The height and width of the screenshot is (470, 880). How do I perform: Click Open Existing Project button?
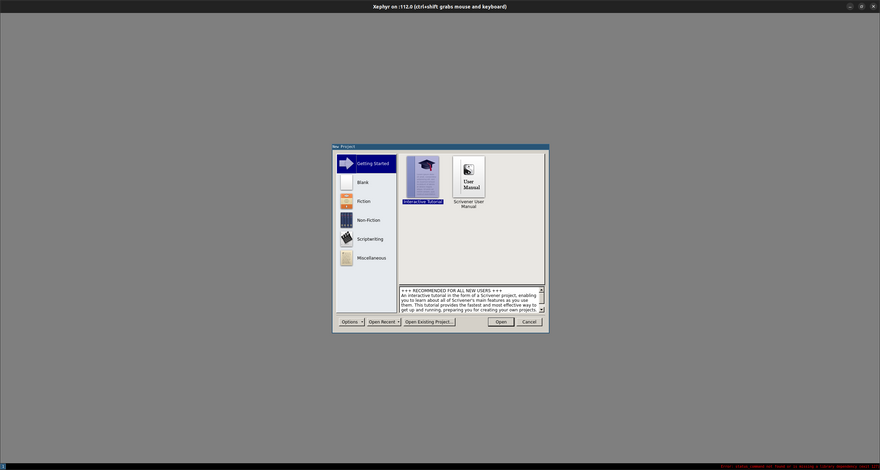(429, 322)
